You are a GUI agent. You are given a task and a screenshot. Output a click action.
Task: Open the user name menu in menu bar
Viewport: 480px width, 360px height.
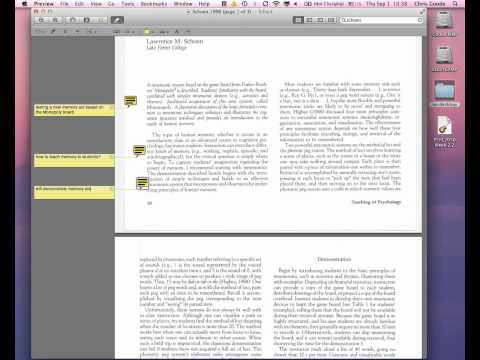click(x=430, y=4)
